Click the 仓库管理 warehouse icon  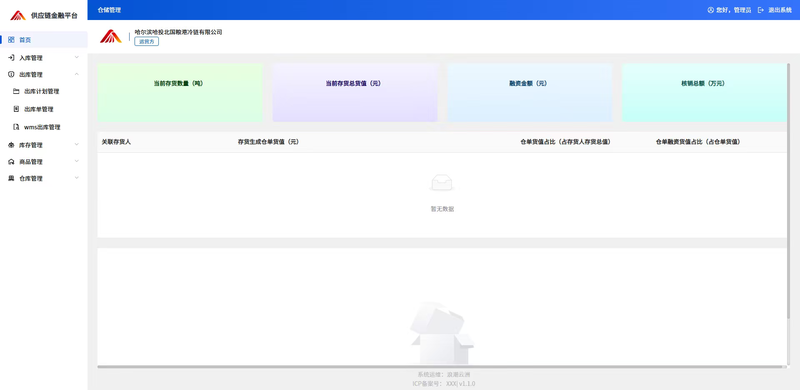pos(11,179)
